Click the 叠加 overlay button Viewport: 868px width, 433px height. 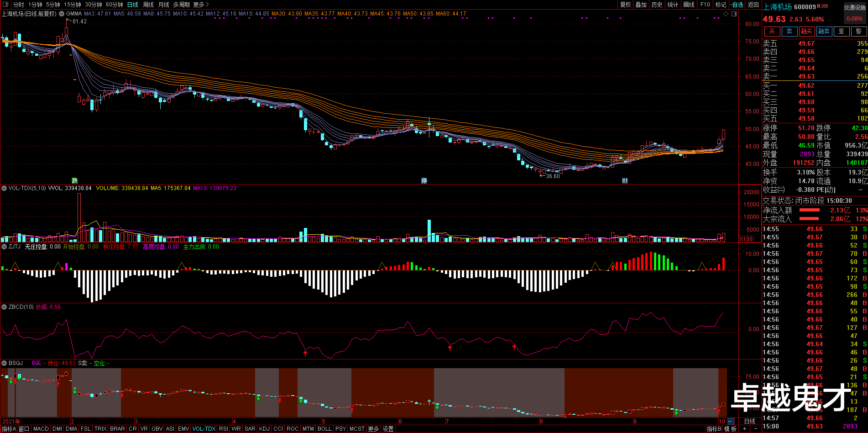641,5
